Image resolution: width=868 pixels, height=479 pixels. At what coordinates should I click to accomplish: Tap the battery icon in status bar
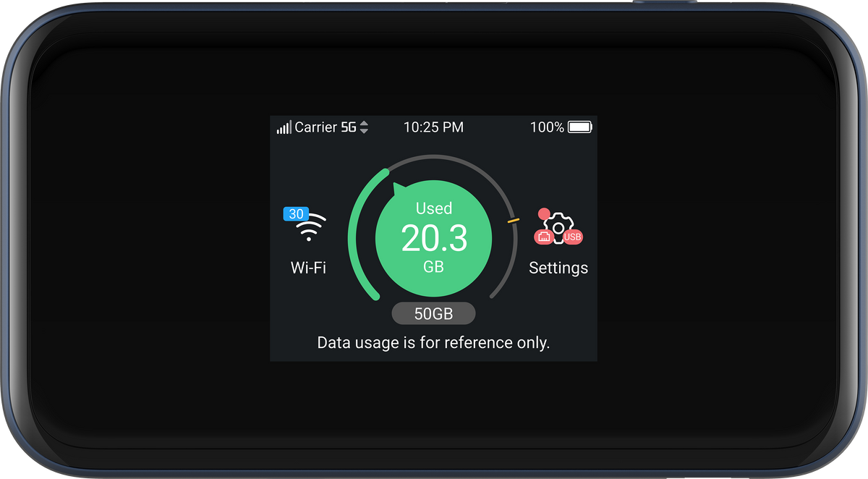point(580,127)
